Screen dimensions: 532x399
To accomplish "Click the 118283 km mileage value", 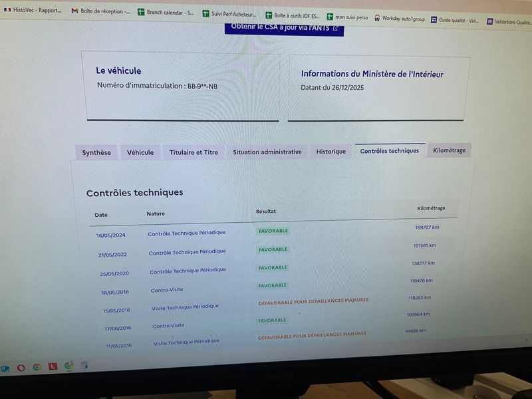I will pyautogui.click(x=420, y=297).
